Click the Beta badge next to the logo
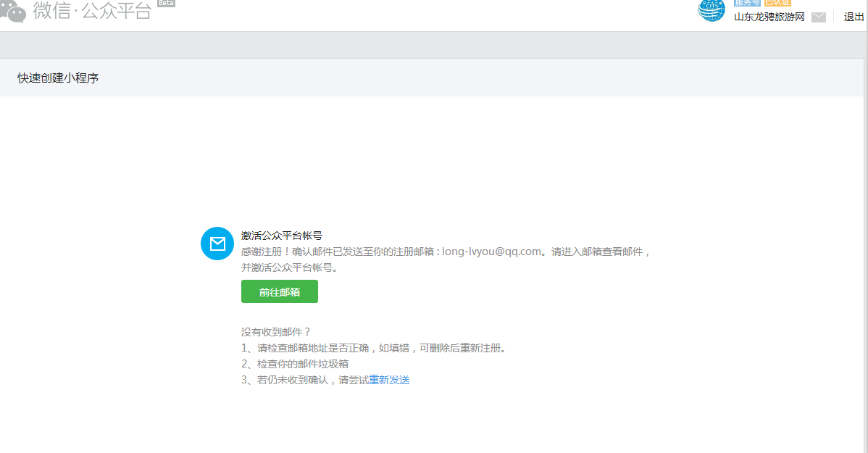The image size is (868, 453). 166,3
